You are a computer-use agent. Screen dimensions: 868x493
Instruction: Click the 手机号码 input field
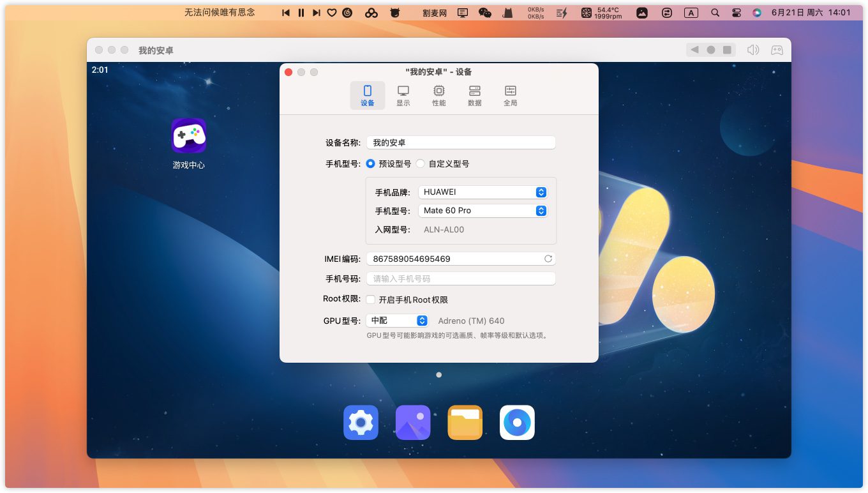[460, 278]
